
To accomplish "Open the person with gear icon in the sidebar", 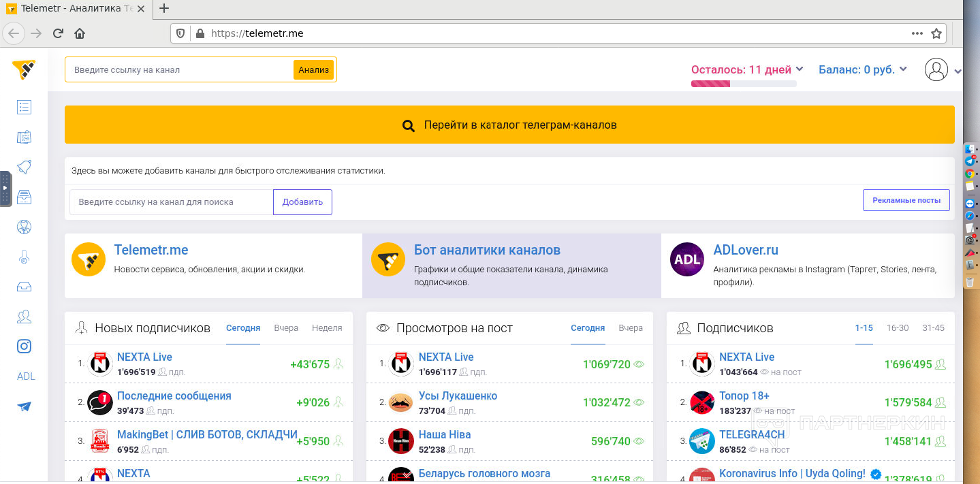I will [24, 257].
